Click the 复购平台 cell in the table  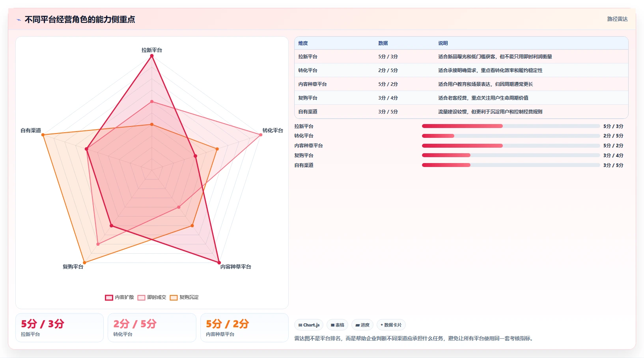pos(308,98)
